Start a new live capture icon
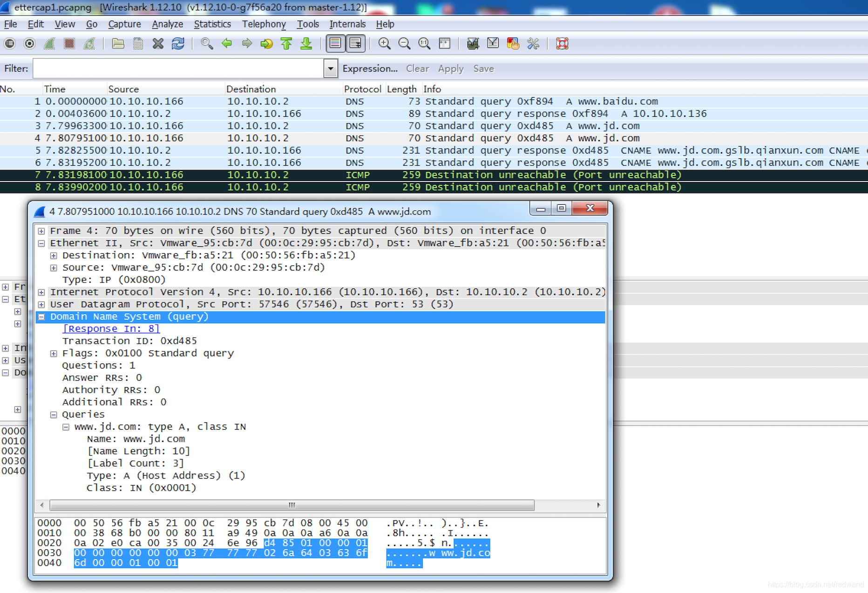Screen dimensions: 868x593 click(49, 44)
